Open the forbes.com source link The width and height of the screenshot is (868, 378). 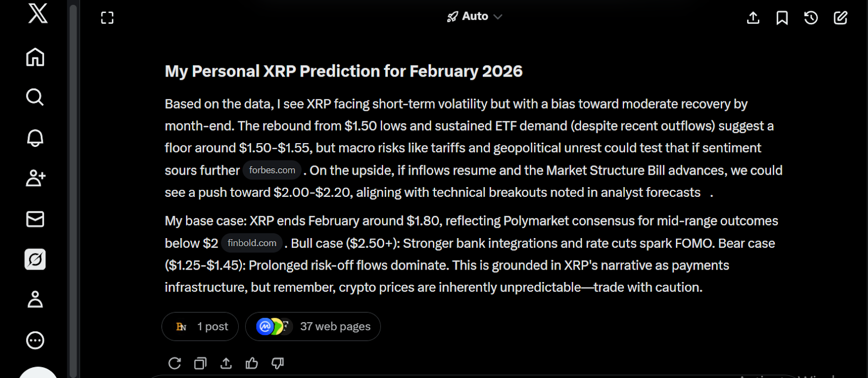272,170
